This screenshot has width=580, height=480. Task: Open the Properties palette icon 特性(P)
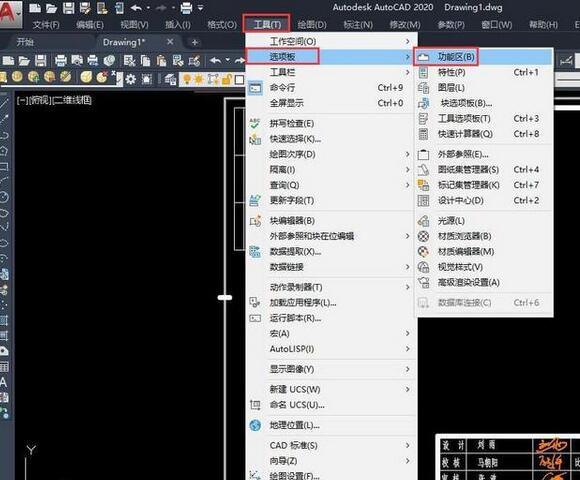click(x=424, y=72)
